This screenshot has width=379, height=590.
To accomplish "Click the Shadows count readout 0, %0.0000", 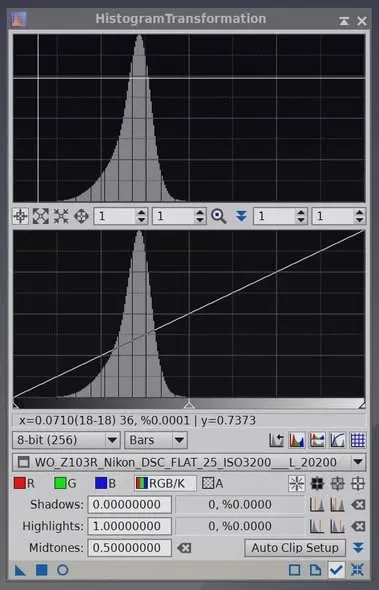I will (x=240, y=505).
